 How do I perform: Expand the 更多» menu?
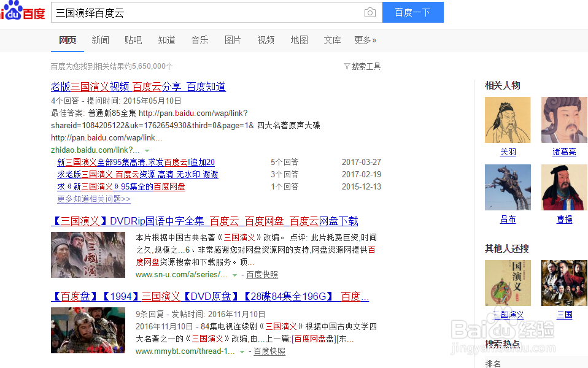(x=365, y=40)
